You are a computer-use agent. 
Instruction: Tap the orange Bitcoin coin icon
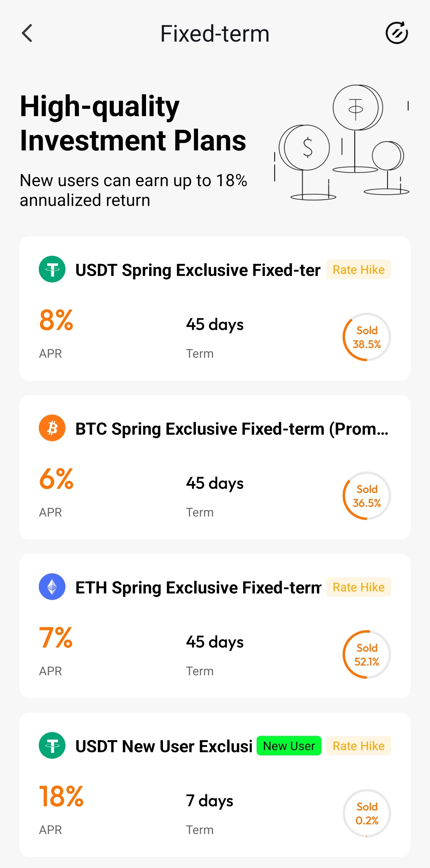(x=52, y=428)
